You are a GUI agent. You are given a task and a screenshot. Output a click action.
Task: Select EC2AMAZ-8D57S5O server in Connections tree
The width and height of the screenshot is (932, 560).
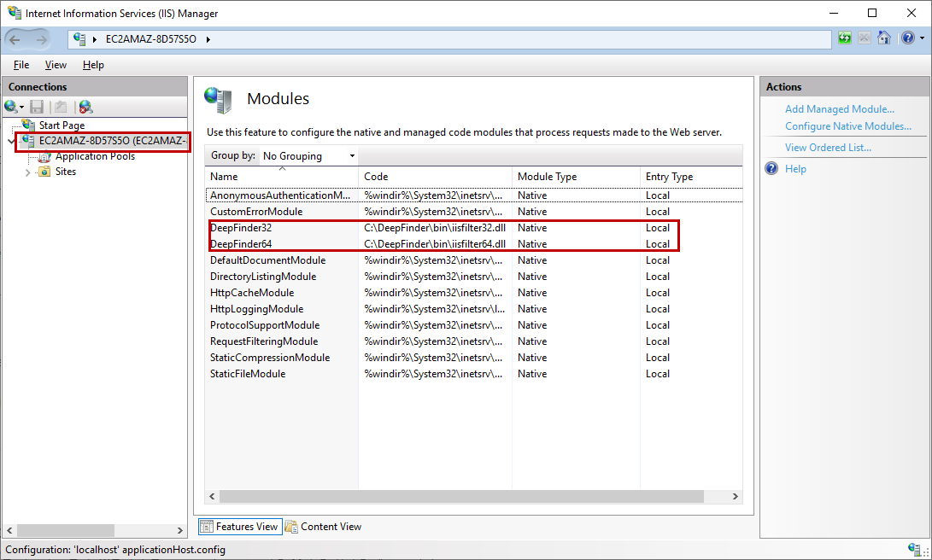tap(113, 141)
